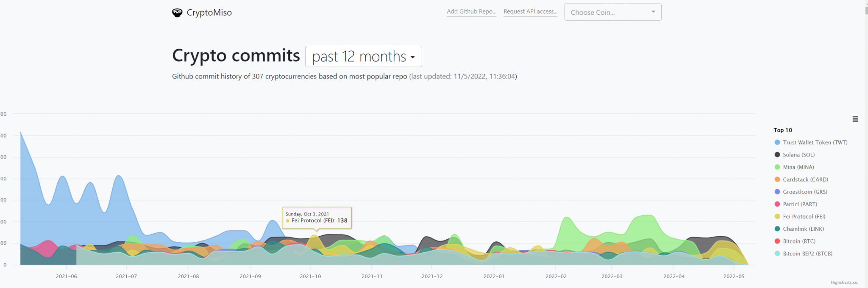Hide the Cardstack (CARD) series
868x288 pixels.
[805, 179]
